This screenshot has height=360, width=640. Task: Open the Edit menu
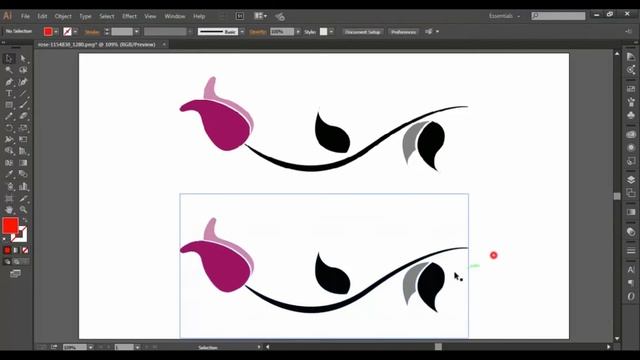click(42, 16)
